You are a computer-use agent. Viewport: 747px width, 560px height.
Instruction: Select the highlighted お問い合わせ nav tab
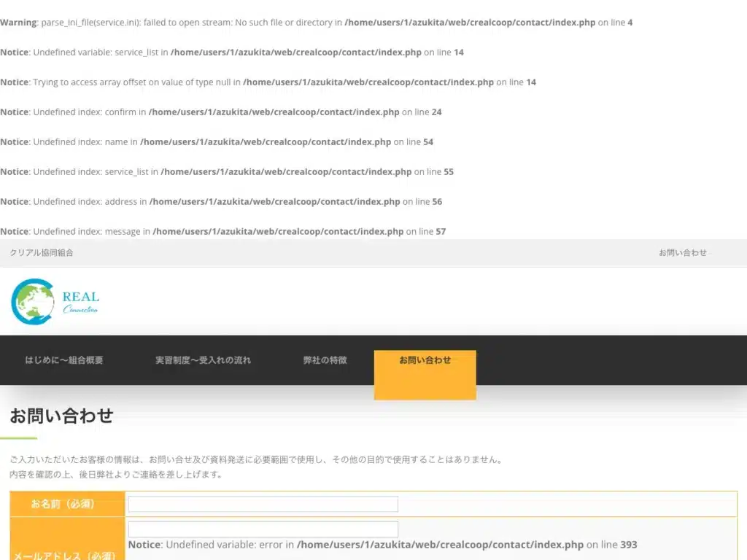[425, 375]
